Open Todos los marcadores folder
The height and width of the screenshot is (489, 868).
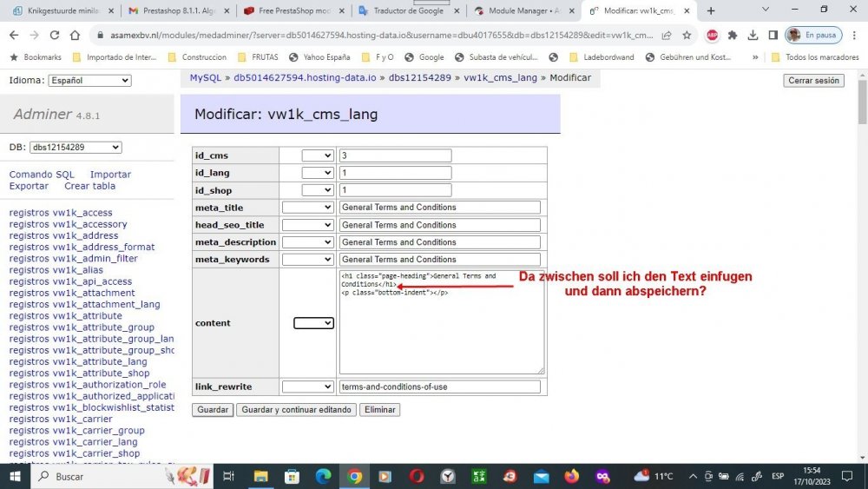click(x=815, y=57)
